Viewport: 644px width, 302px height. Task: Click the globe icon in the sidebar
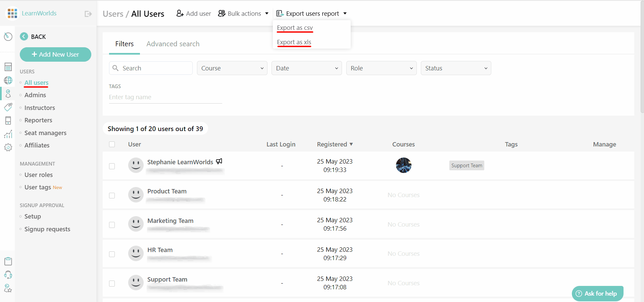8,80
